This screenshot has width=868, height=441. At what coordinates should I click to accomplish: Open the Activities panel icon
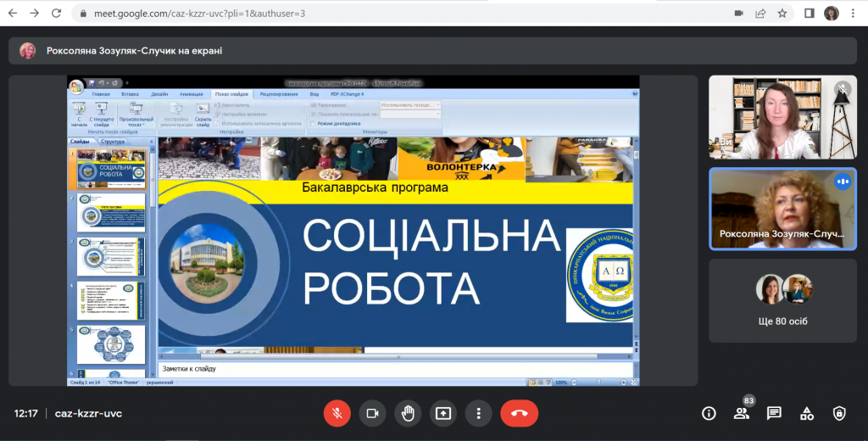pos(807,413)
